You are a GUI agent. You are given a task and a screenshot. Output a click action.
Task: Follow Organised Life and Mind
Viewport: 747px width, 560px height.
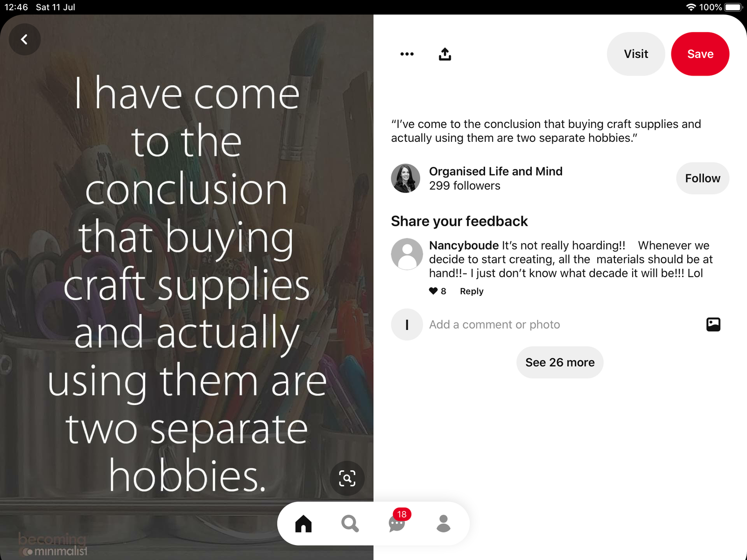pos(703,178)
